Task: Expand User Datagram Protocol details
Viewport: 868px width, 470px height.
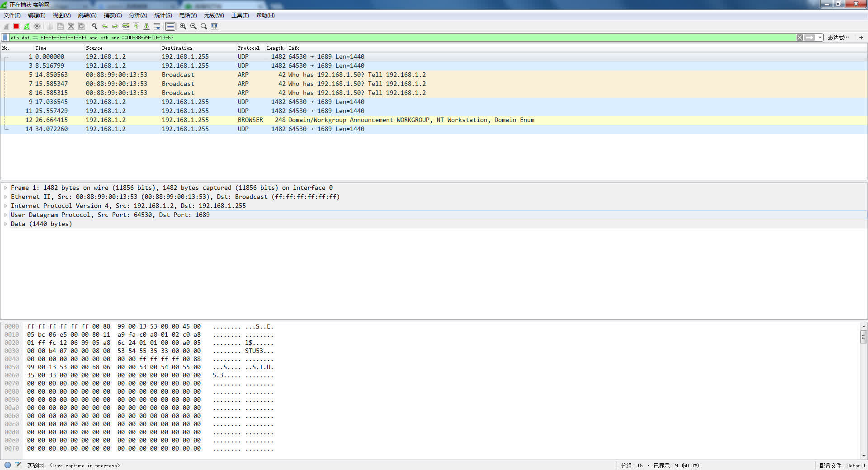Action: tap(5, 215)
